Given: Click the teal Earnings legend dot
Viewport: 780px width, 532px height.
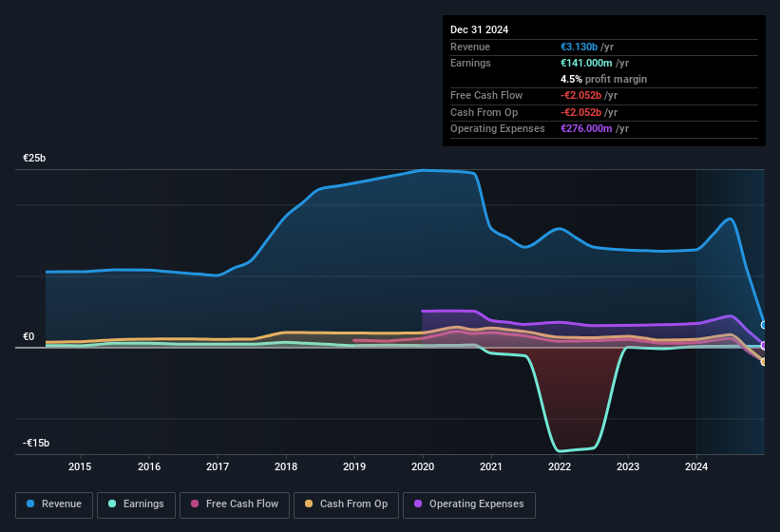Looking at the screenshot, I should click(113, 504).
